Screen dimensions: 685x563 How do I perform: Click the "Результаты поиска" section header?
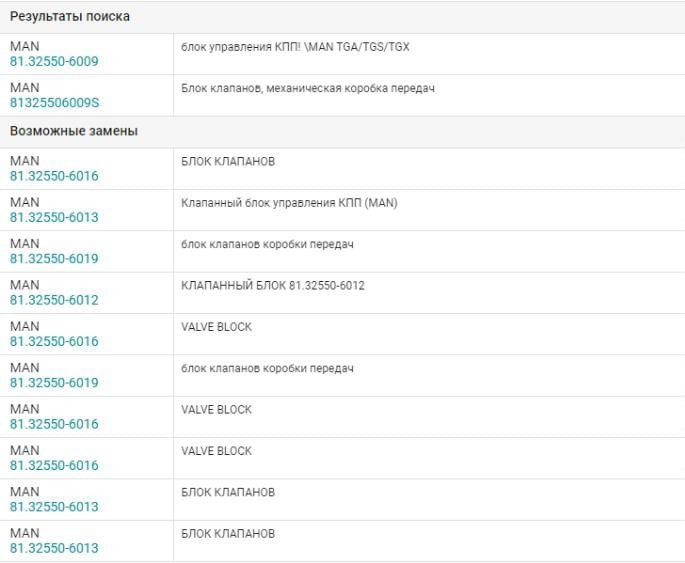[x=69, y=17]
